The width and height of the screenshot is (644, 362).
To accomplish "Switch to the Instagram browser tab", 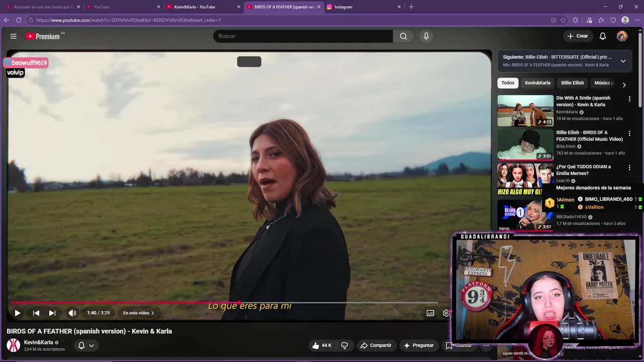I will 362,7.
